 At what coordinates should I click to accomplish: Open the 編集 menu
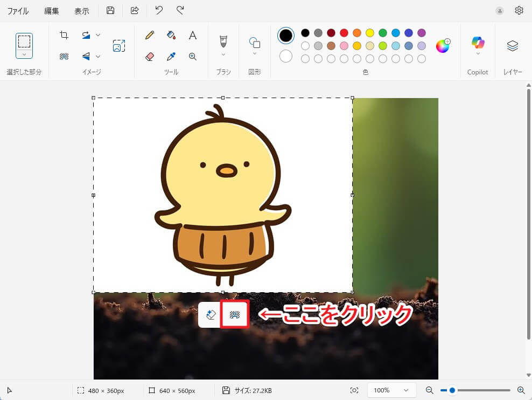[52, 11]
